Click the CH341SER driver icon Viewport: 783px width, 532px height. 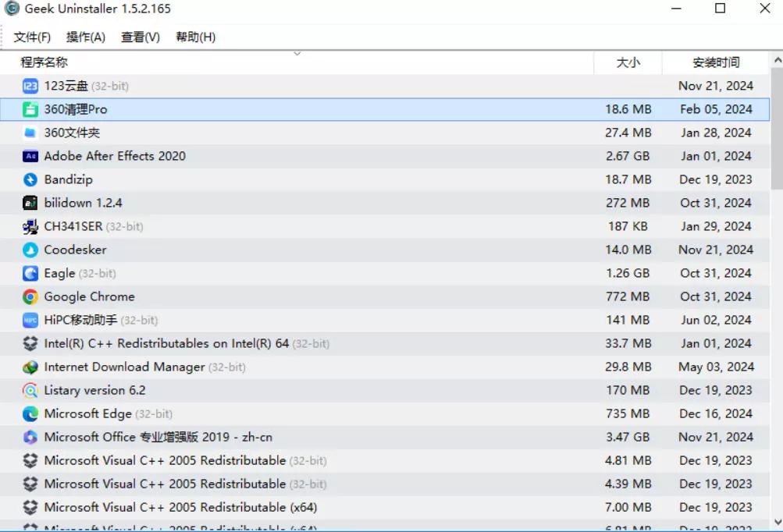30,226
